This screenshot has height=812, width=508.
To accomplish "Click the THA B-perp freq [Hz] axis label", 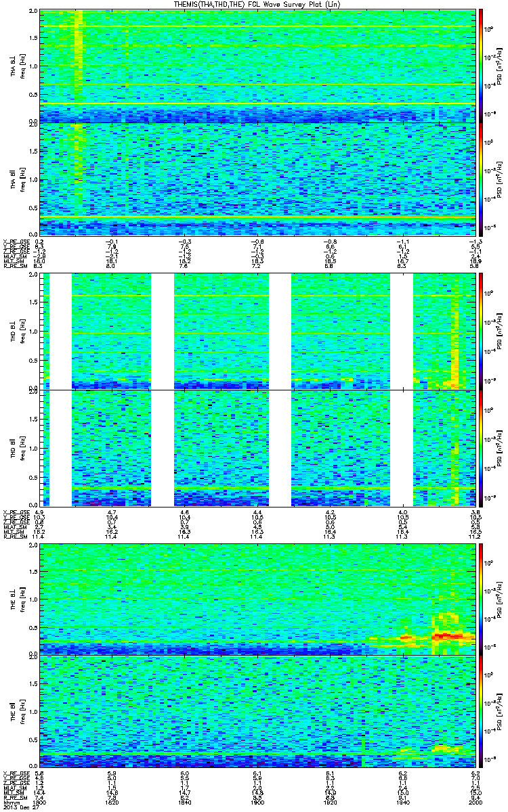I will (22, 66).
